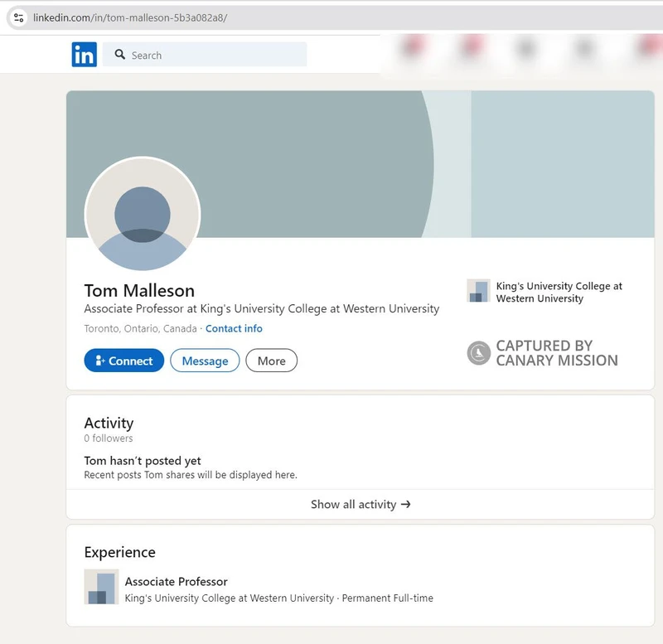Click 'Recent posts Tom shares will be displayed here'
This screenshot has width=663, height=644.
tap(191, 475)
